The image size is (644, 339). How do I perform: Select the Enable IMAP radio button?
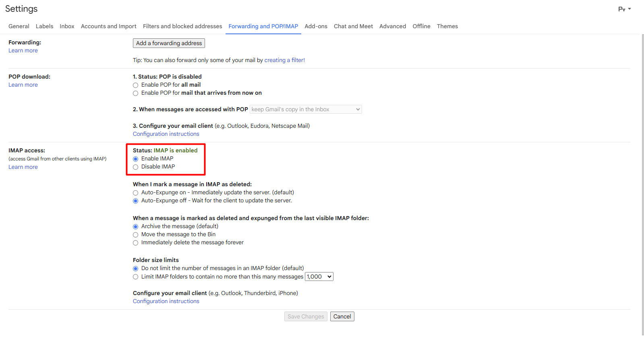coord(136,159)
